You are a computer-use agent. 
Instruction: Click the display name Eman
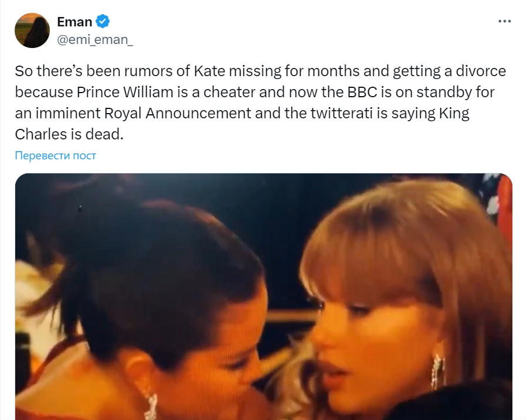click(x=74, y=22)
